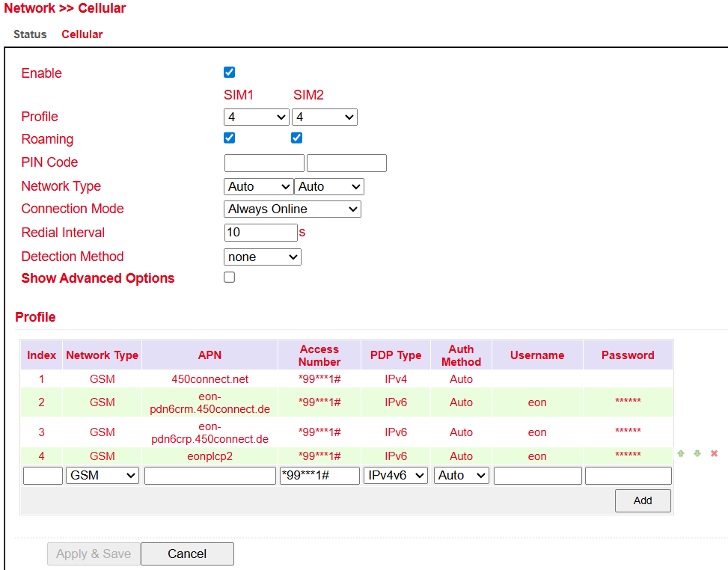This screenshot has width=728, height=570.
Task: Click the new profile APN field
Action: (x=209, y=476)
